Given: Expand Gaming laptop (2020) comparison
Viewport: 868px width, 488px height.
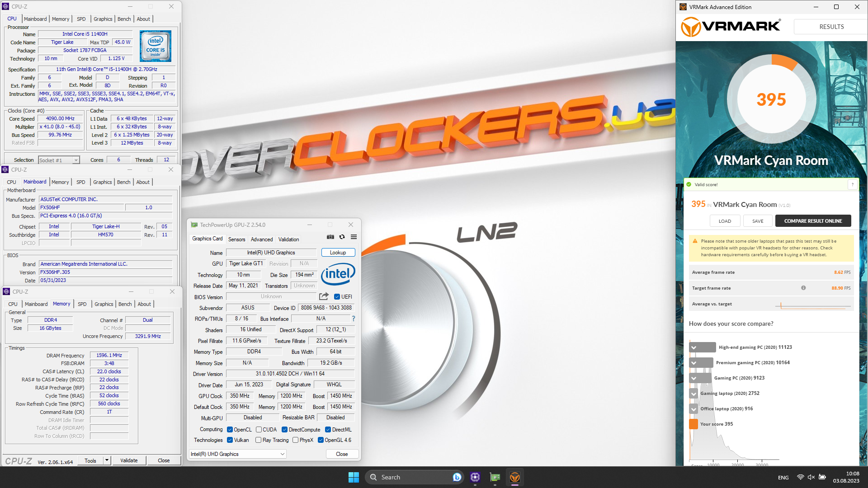Looking at the screenshot, I should 693,394.
